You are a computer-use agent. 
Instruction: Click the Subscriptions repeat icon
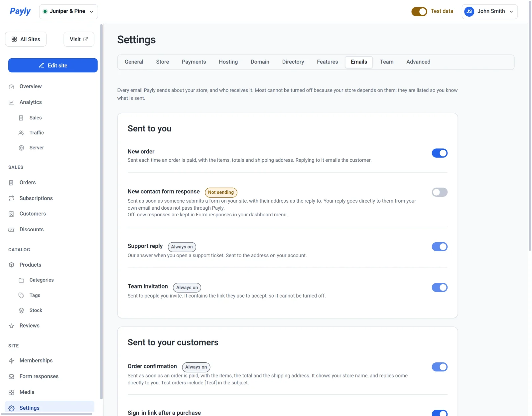click(x=11, y=198)
